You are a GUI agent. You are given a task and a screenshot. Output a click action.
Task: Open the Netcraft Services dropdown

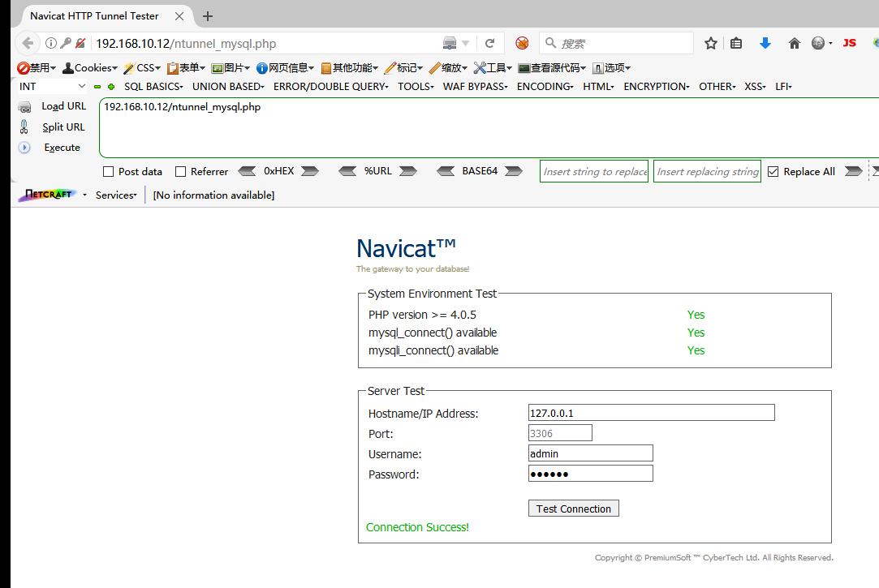pos(116,195)
